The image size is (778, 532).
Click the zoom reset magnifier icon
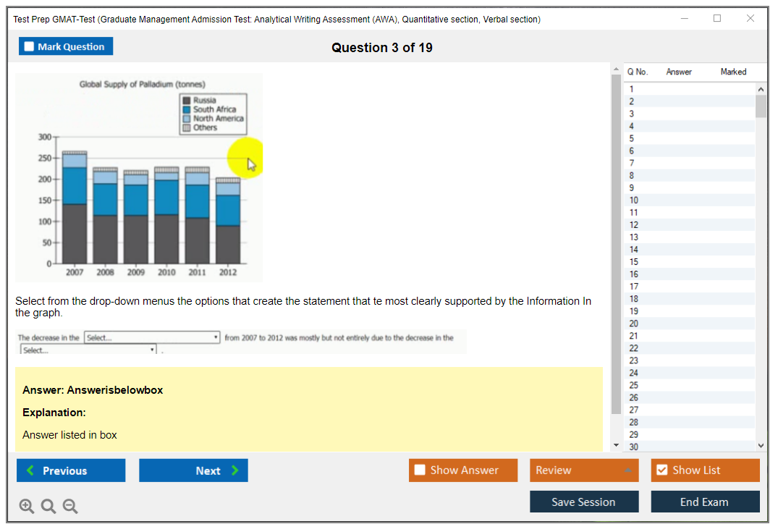pyautogui.click(x=48, y=506)
